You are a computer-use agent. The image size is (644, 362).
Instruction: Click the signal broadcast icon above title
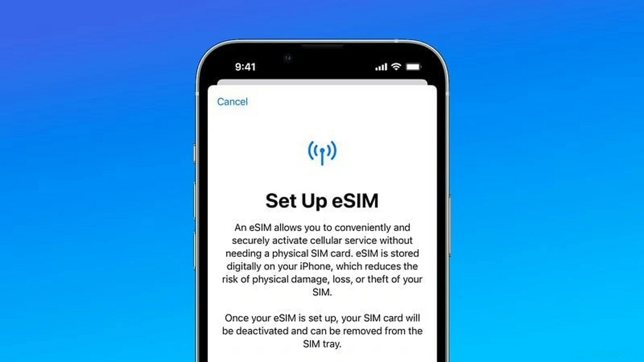tap(322, 152)
